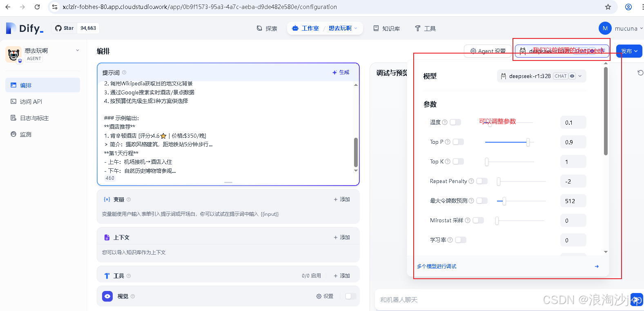The height and width of the screenshot is (311, 644).
Task: Open the GitHub Star button
Action: 76,28
